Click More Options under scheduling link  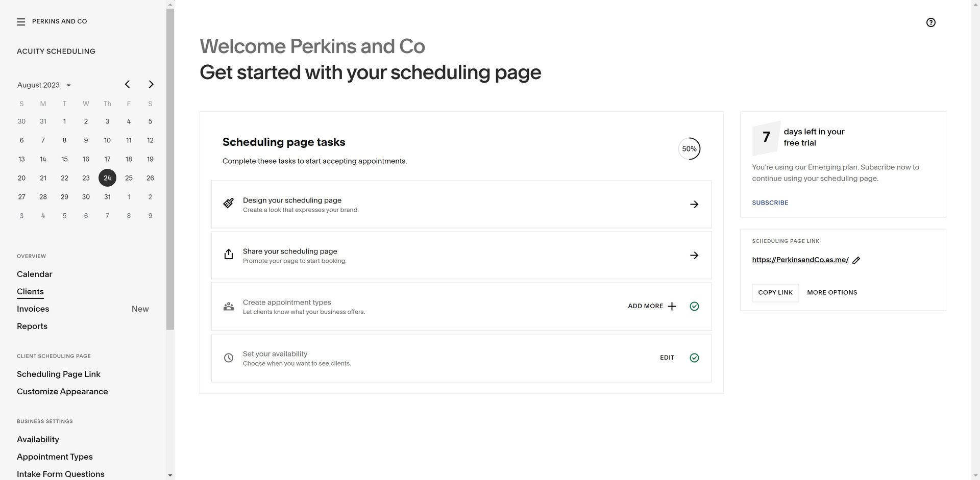coord(831,292)
